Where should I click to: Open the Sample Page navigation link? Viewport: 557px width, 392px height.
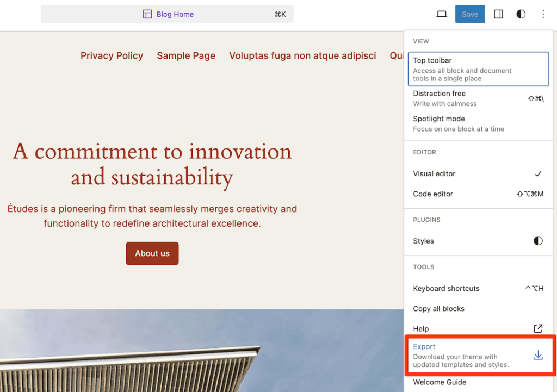coord(186,55)
